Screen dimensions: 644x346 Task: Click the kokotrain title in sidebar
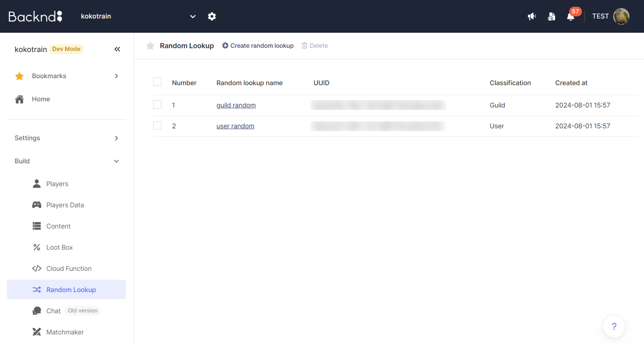tap(31, 49)
